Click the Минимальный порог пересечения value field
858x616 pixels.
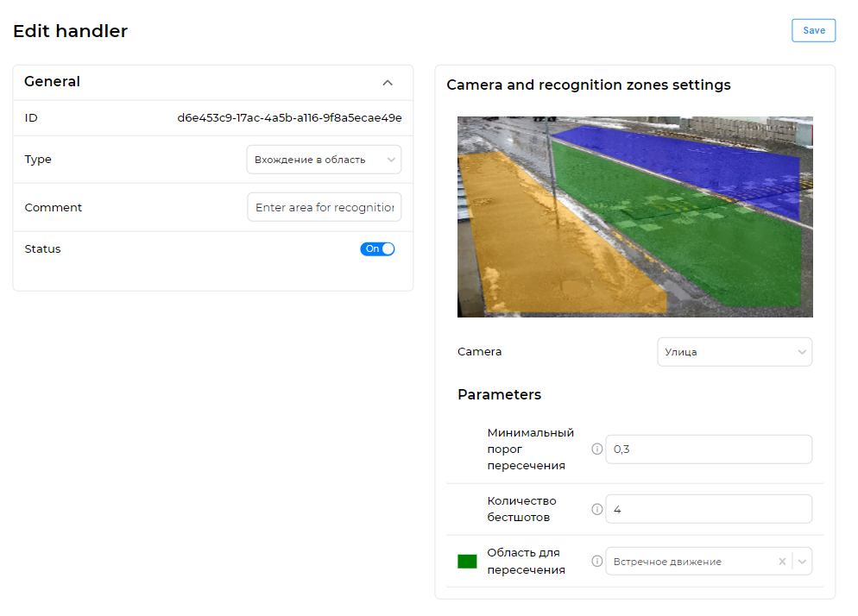pos(709,449)
